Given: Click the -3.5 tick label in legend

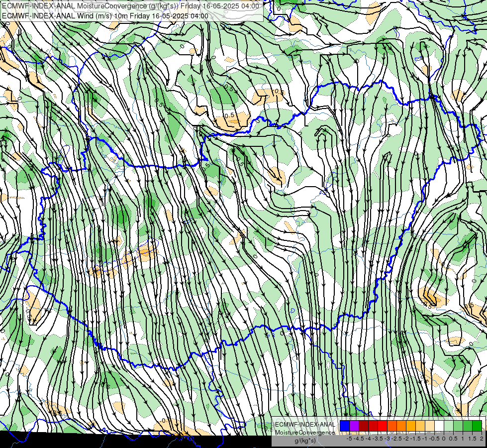Looking at the screenshot, I should click(378, 439).
